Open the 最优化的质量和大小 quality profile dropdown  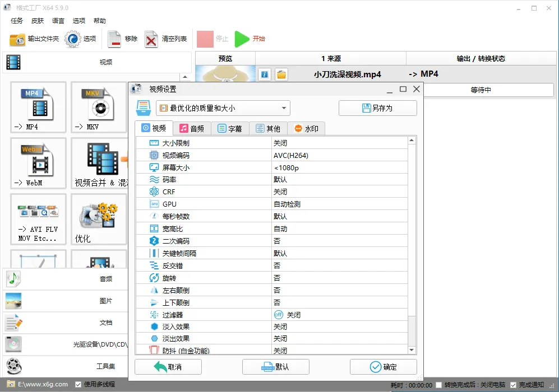[223, 108]
